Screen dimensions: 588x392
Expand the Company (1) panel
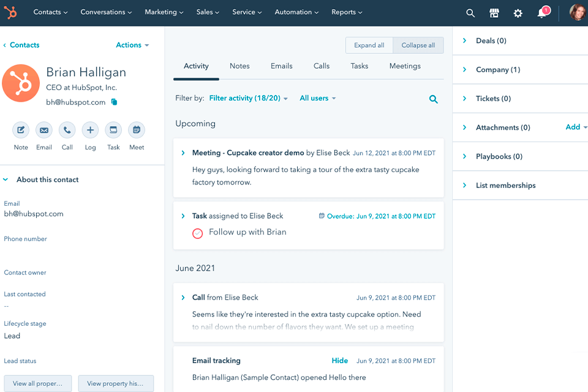point(465,69)
